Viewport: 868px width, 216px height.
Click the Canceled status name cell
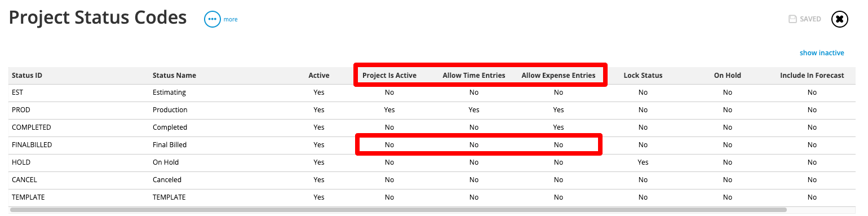167,180
